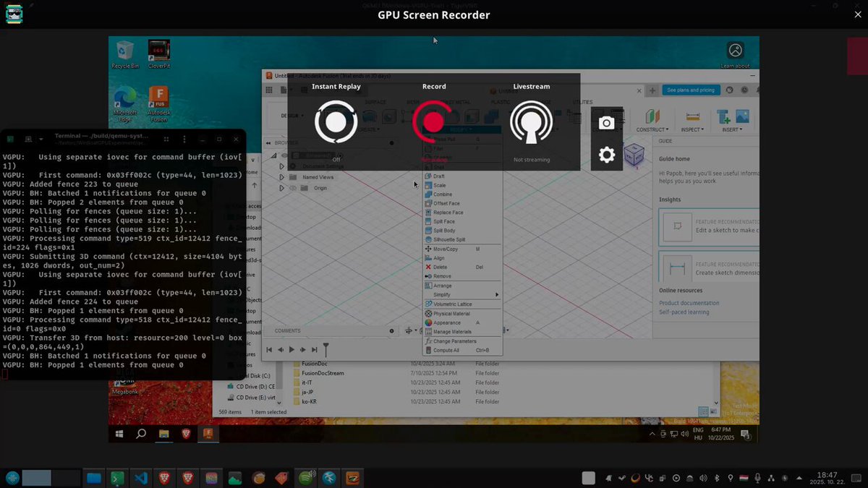Viewport: 868px width, 488px height.
Task: Select Combine in Modify menu
Action: (462, 194)
